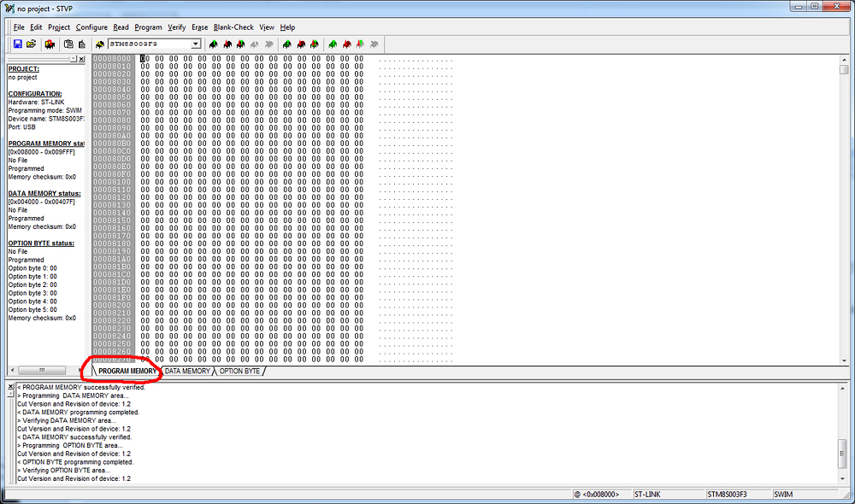
Task: Click the side panel horizontal scrollbar right arrow
Action: pyautogui.click(x=81, y=370)
